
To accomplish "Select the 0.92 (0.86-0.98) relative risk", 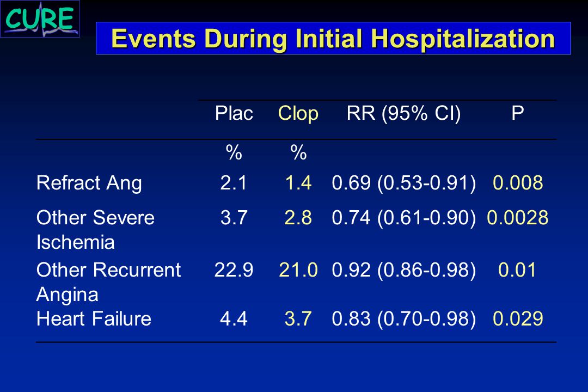I will pos(404,270).
